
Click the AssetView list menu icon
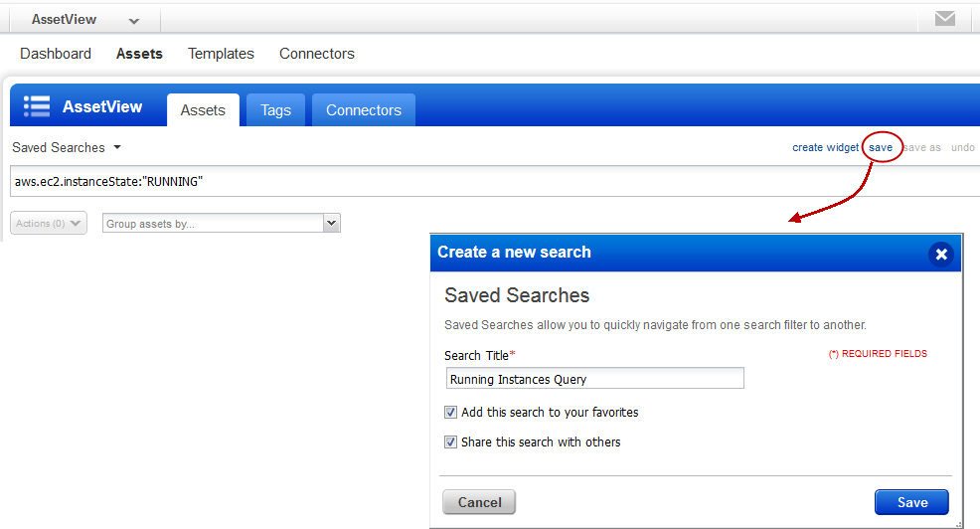[37, 106]
